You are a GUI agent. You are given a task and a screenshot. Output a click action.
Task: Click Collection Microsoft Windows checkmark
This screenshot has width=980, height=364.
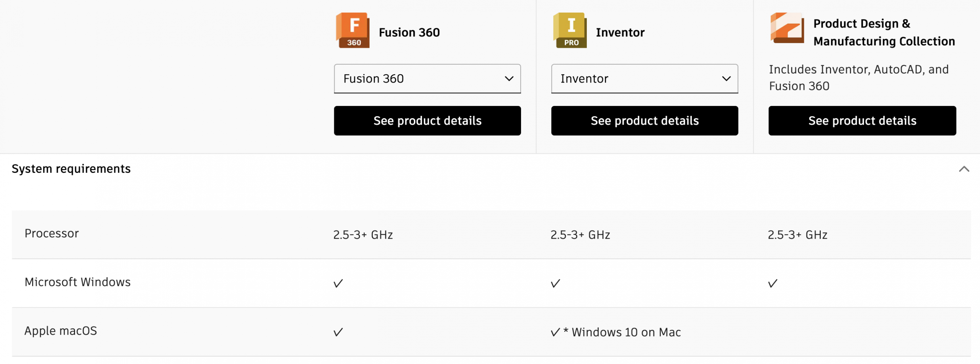[x=773, y=283]
